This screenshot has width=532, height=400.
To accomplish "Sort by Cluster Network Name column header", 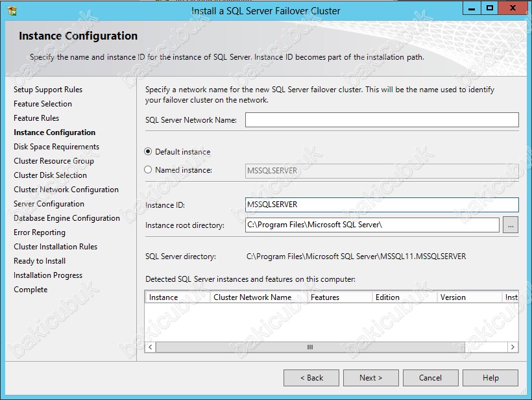I will pos(258,297).
